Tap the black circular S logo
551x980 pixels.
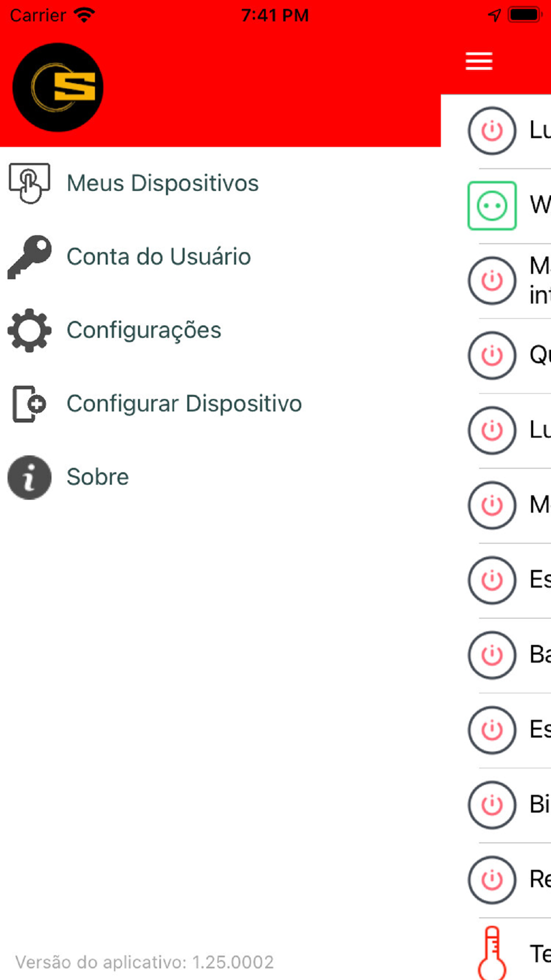point(58,88)
